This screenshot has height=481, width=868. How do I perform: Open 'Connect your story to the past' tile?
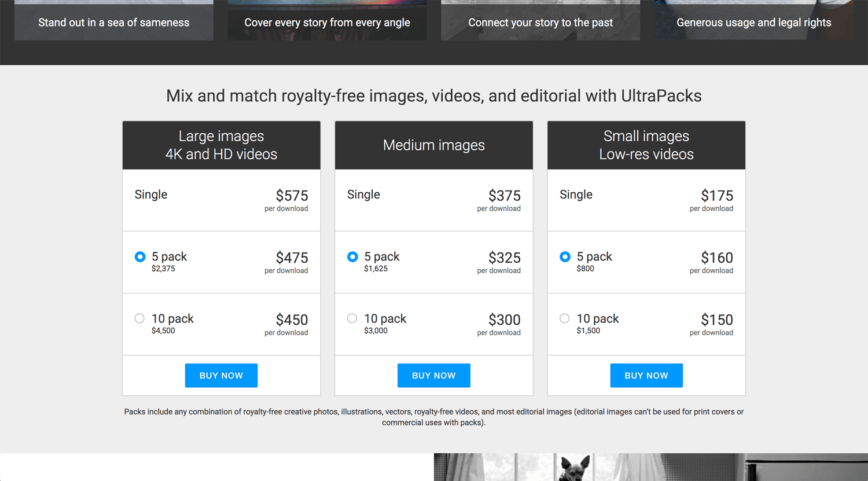540,20
